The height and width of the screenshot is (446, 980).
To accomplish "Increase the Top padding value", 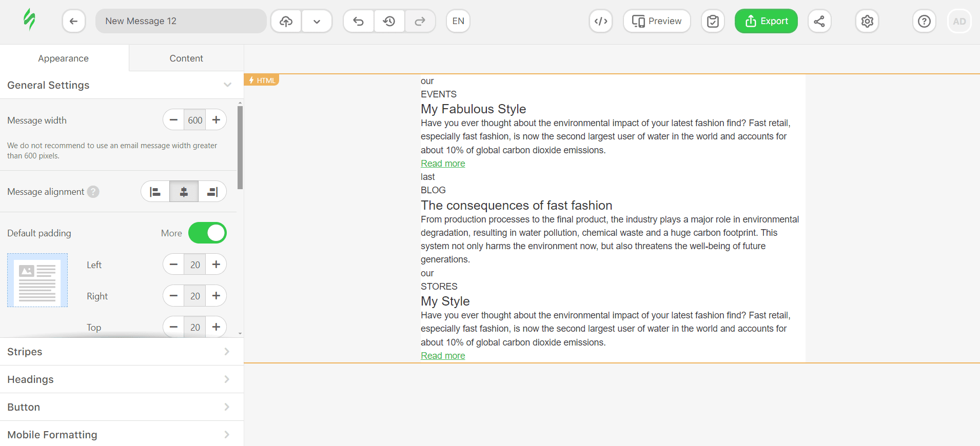I will coord(216,327).
